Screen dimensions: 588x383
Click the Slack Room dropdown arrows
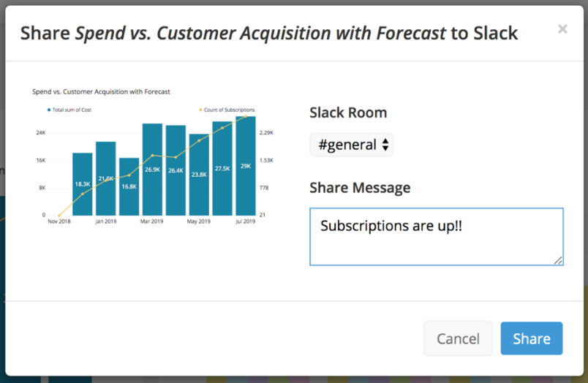[385, 145]
